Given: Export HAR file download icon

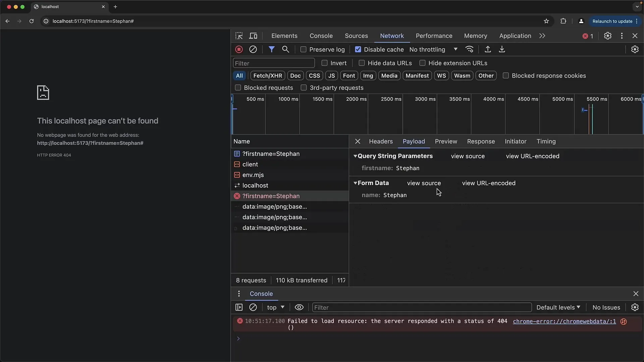Looking at the screenshot, I should pyautogui.click(x=502, y=49).
